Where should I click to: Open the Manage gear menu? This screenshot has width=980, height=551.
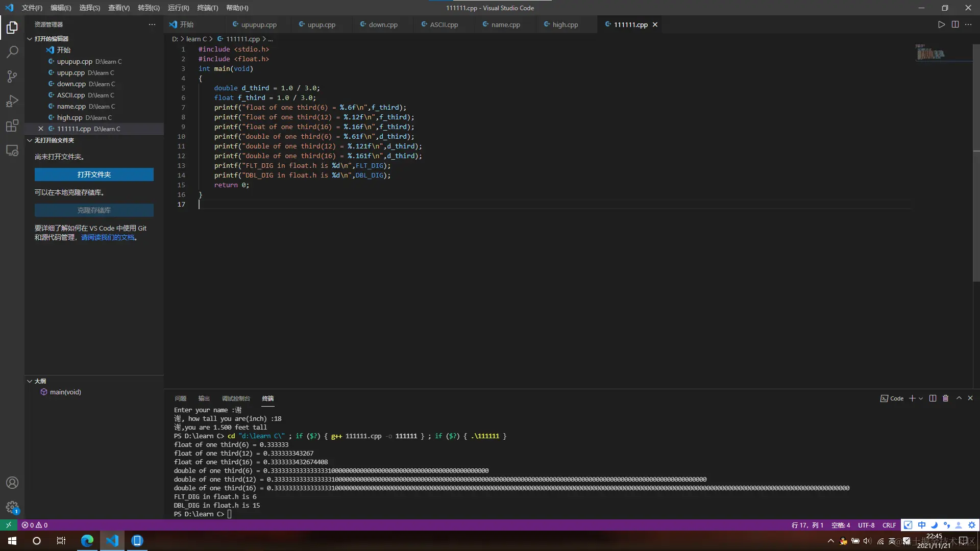pos(12,507)
